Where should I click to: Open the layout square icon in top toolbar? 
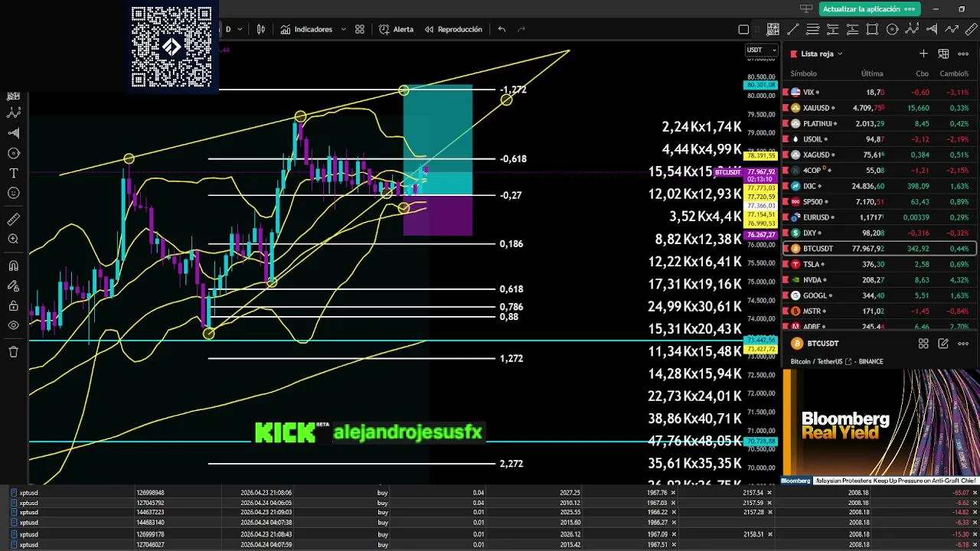(743, 29)
